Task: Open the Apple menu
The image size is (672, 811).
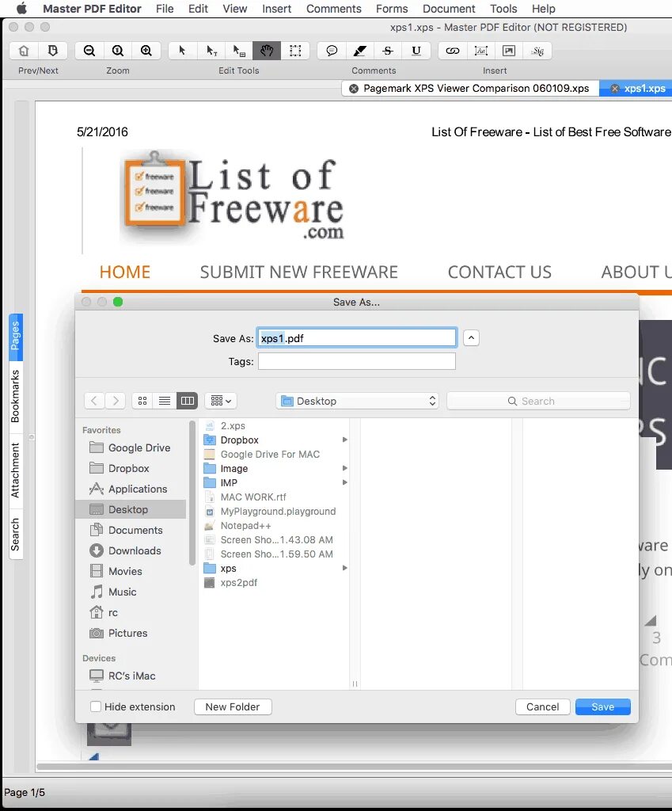Action: pos(21,9)
